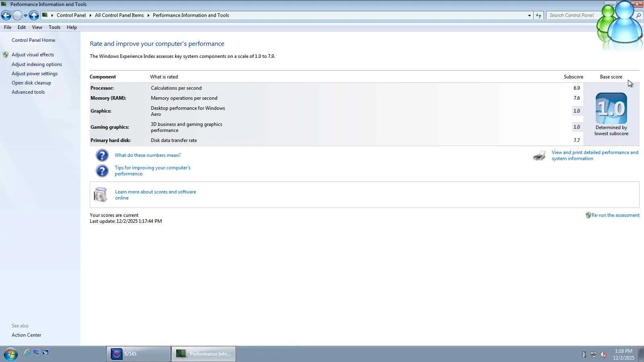
Task: Open Adjust visual effects link
Action: point(33,55)
